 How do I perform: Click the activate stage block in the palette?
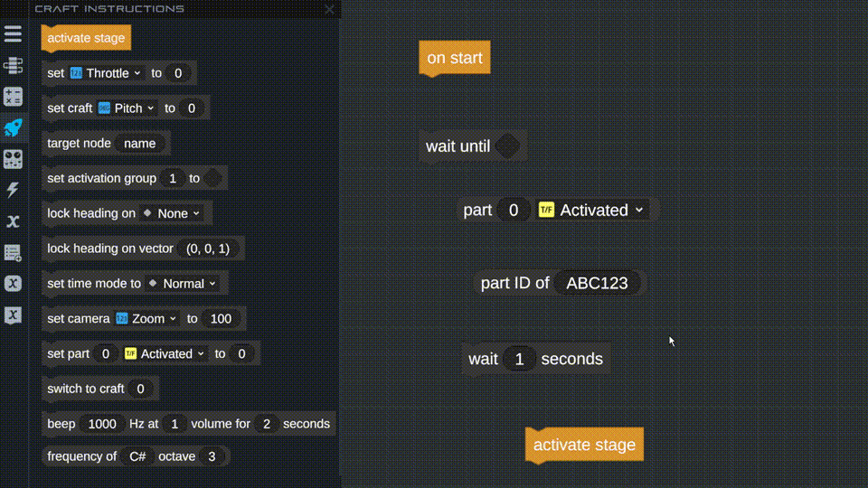pos(86,38)
